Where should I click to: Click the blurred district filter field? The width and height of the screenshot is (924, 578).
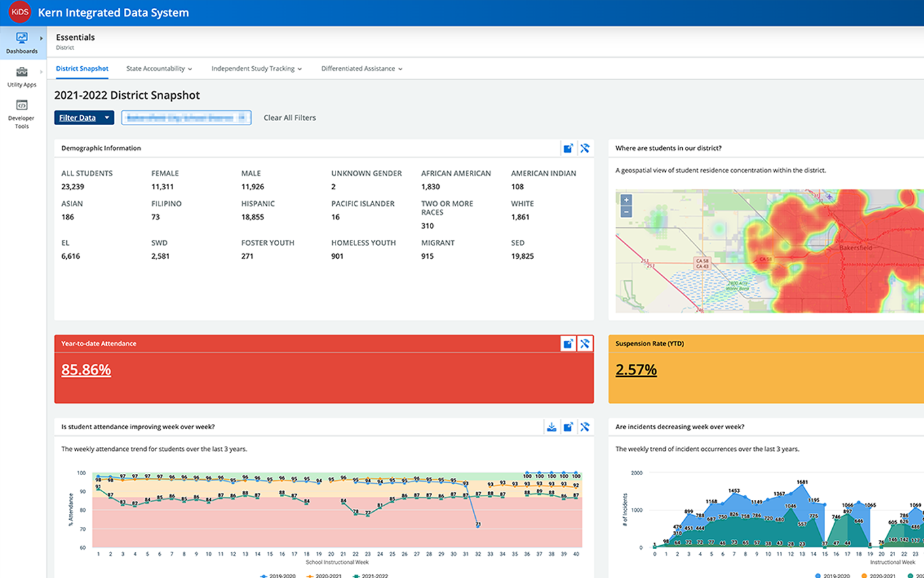pos(186,118)
